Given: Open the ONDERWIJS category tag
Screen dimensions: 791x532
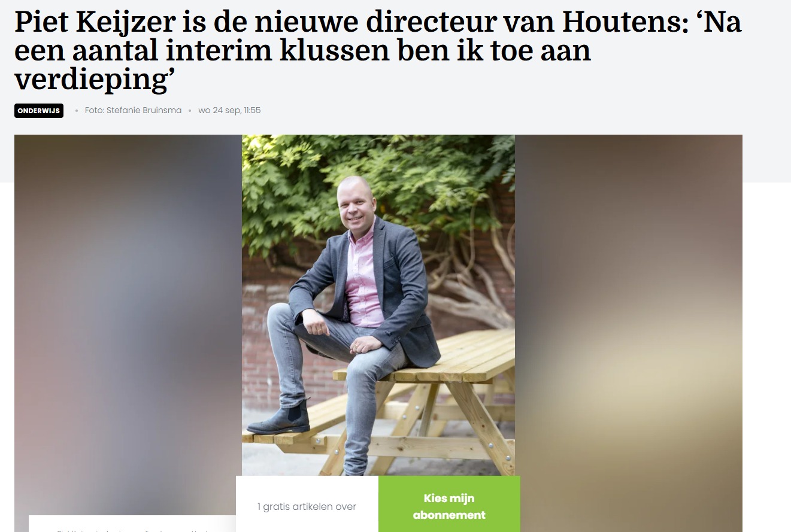Looking at the screenshot, I should 39,111.
